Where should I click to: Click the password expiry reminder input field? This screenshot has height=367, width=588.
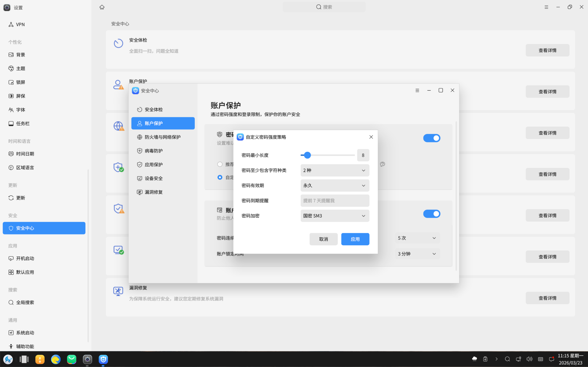click(x=335, y=200)
